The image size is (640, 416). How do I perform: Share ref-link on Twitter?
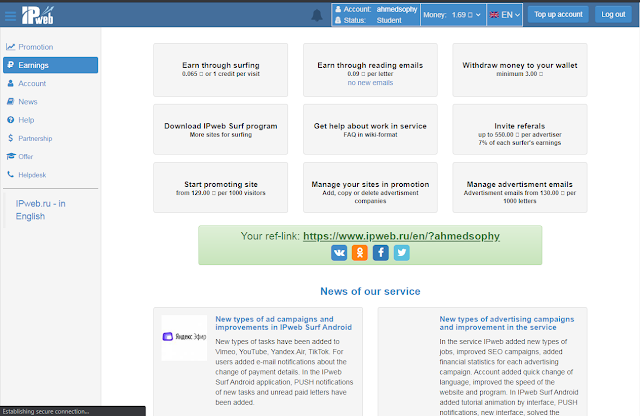tap(402, 253)
